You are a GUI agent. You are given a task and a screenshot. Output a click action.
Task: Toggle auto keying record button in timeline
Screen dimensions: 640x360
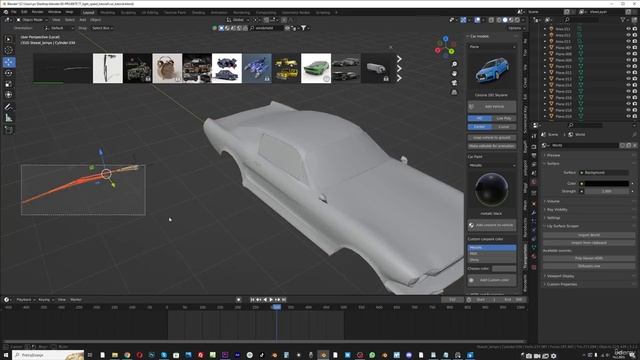coord(238,300)
